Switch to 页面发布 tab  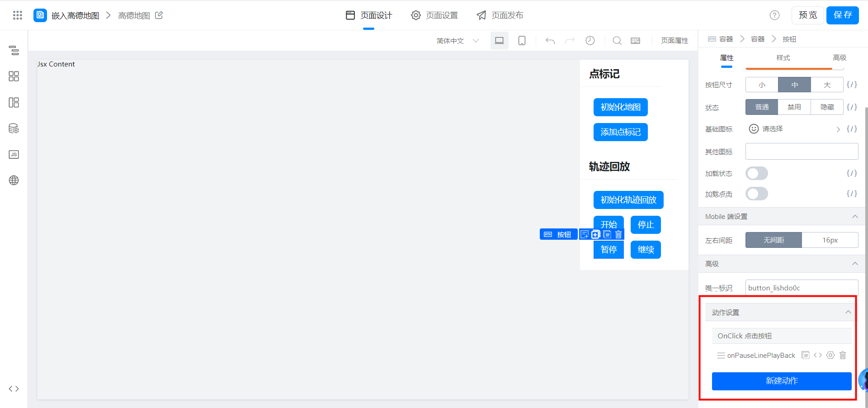pos(500,15)
